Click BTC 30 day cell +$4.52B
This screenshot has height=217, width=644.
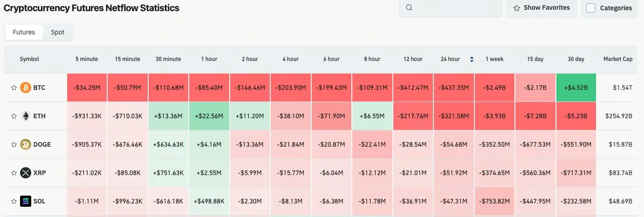click(x=576, y=88)
